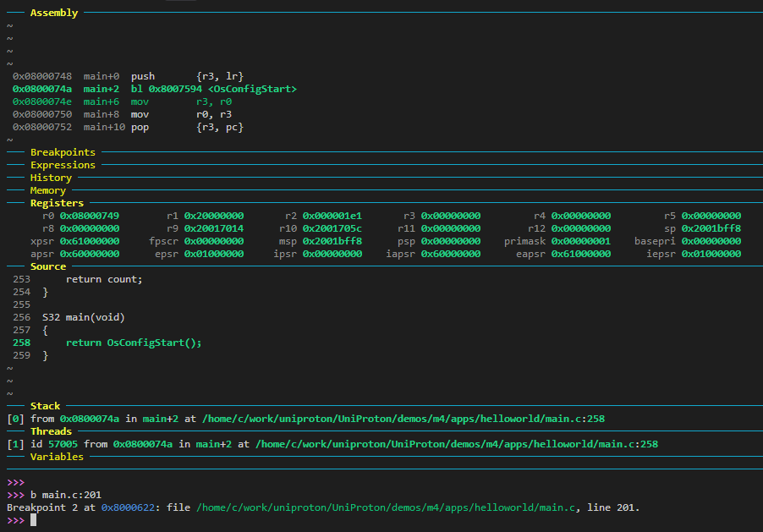Click epsr register value 0x01000000
The height and width of the screenshot is (532, 763).
(214, 254)
